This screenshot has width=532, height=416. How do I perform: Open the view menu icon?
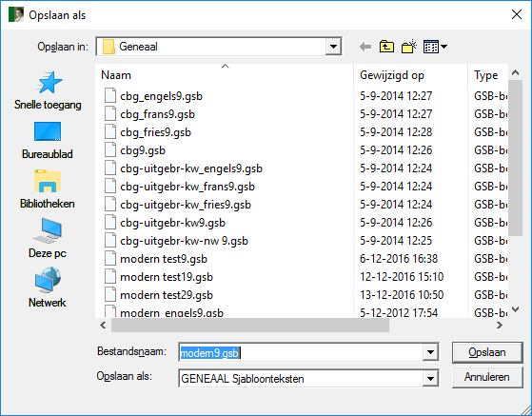435,47
